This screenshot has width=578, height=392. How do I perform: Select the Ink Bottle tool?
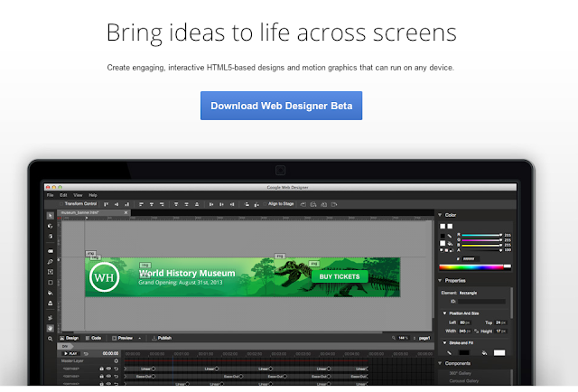point(51,303)
